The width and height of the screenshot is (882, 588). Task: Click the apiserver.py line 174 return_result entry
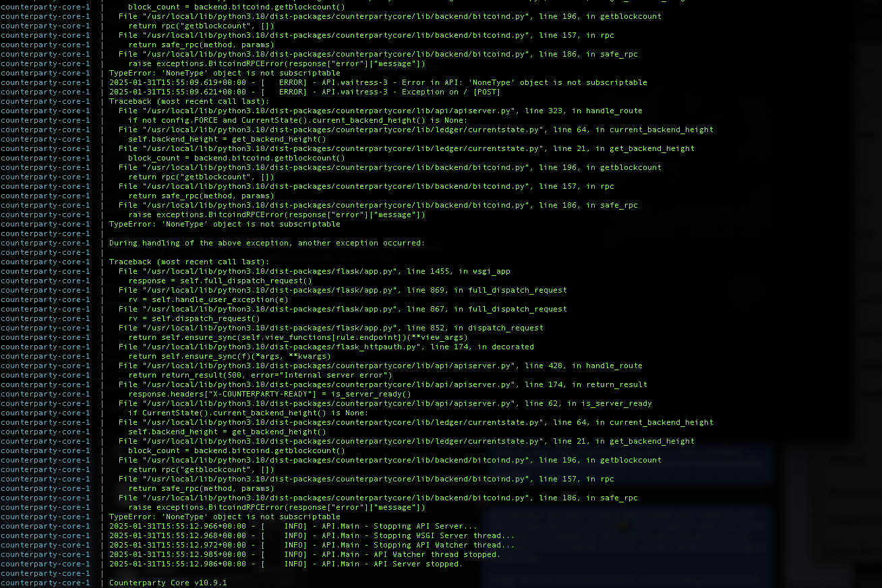383,384
